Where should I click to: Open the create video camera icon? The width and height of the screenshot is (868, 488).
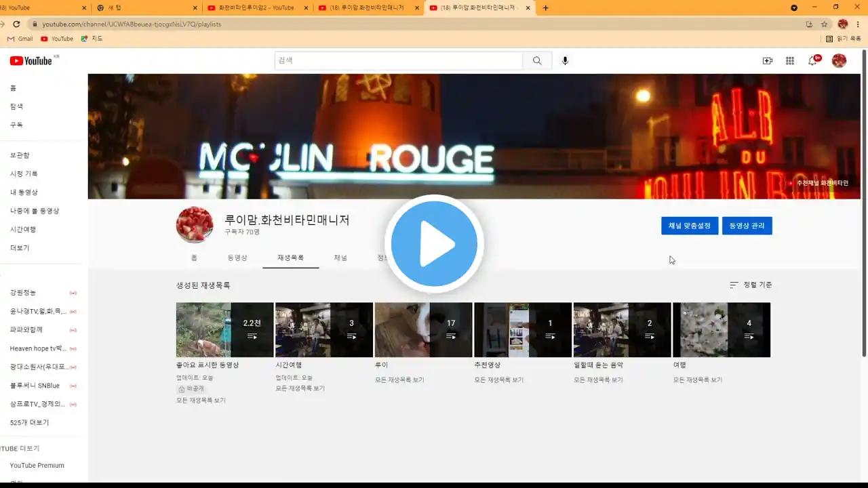[768, 61]
